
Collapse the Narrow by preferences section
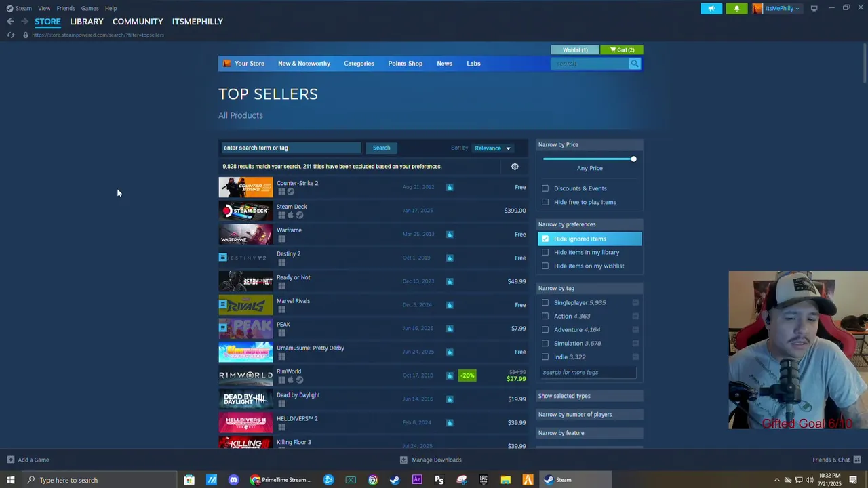[x=589, y=224]
